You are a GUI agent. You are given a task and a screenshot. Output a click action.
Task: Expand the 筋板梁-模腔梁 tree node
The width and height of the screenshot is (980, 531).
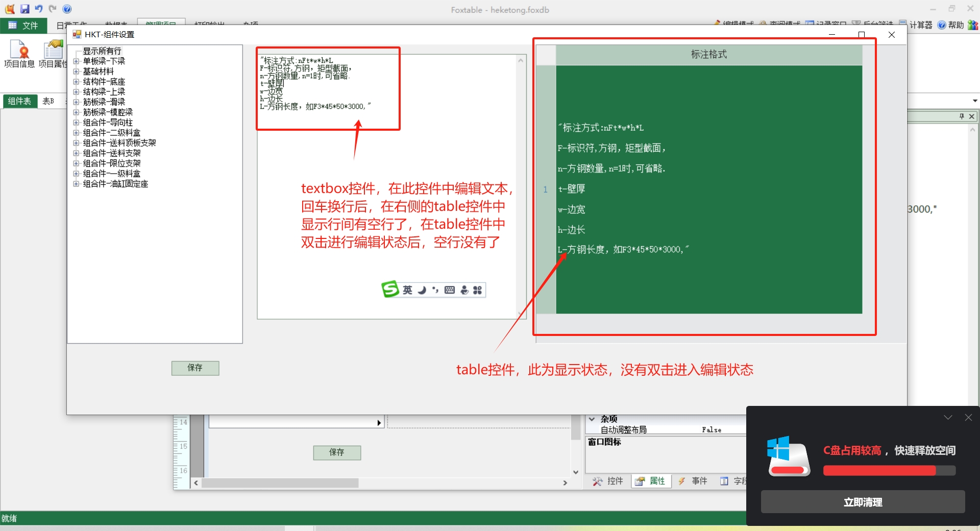click(x=76, y=112)
